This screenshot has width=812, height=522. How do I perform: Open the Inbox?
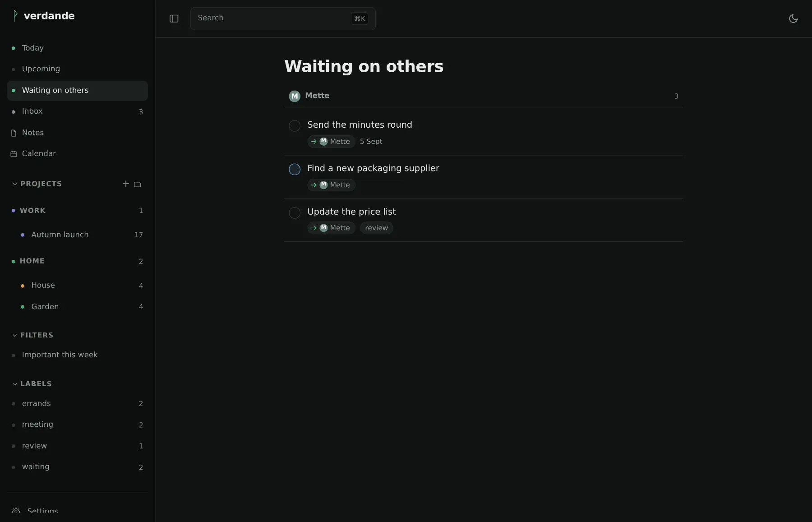click(77, 111)
